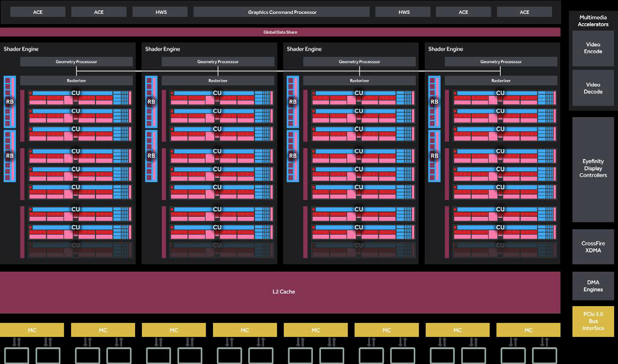Viewport: 618px width, 364px height.
Task: Open the Video Decode block
Action: tap(593, 88)
